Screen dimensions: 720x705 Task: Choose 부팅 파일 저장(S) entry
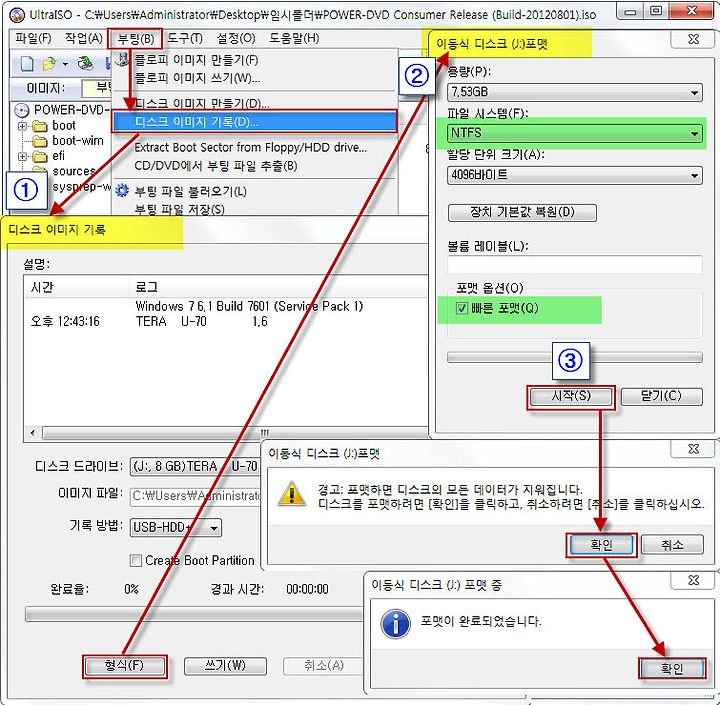pyautogui.click(x=179, y=209)
